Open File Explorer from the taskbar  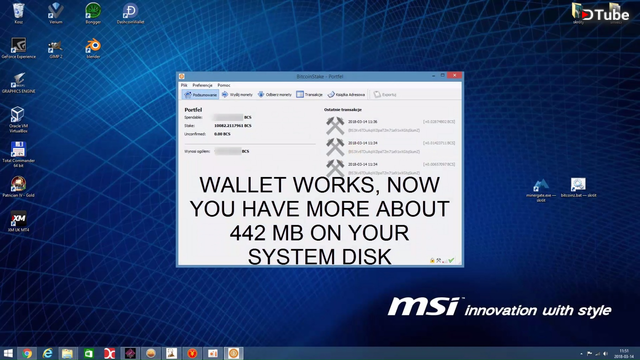[x=68, y=353]
